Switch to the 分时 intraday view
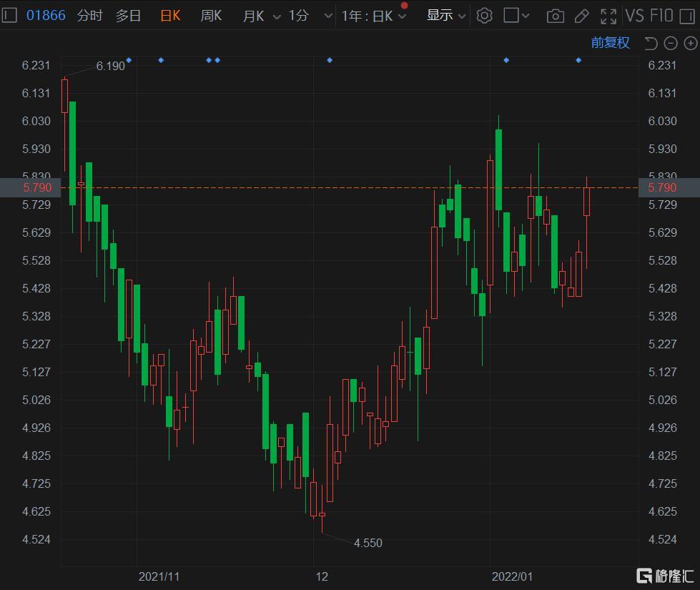Screen dimensions: 700x590 tap(89, 15)
